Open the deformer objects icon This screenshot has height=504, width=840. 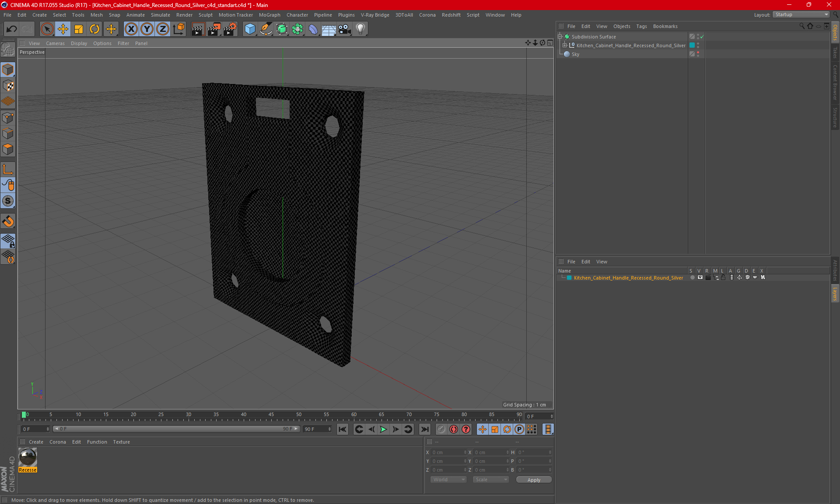coord(313,29)
